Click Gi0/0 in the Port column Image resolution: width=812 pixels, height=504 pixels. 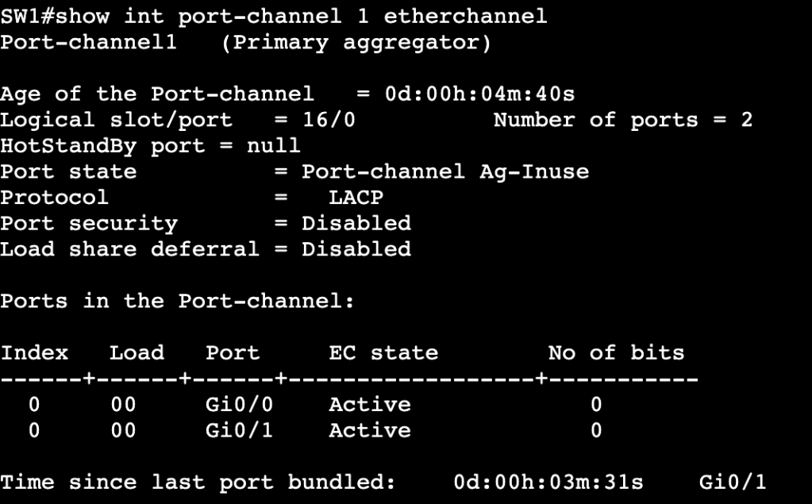tap(232, 405)
